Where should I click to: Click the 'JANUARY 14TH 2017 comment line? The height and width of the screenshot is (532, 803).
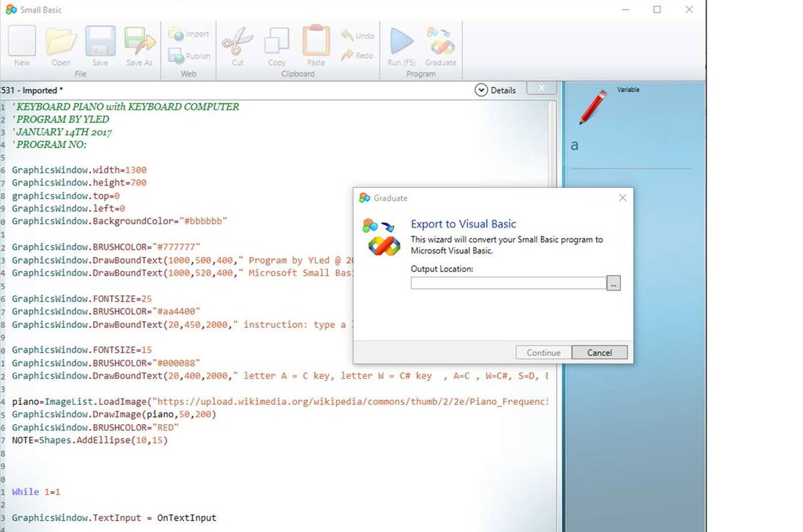[x=62, y=132]
